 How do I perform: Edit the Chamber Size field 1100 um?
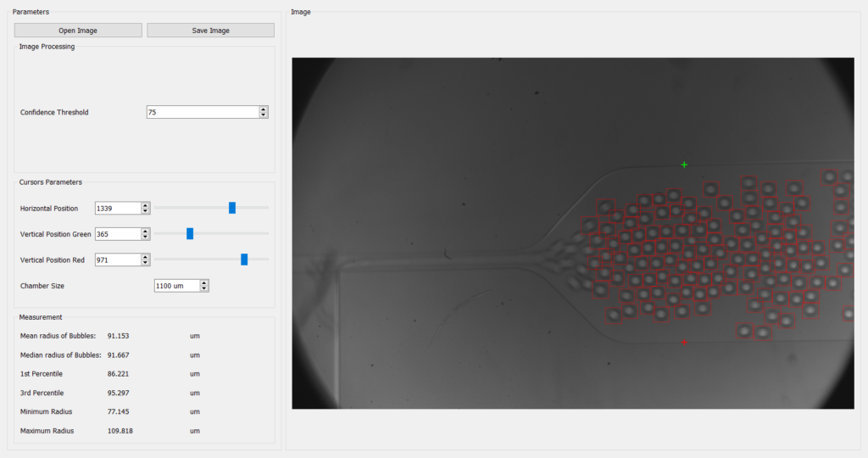[177, 286]
